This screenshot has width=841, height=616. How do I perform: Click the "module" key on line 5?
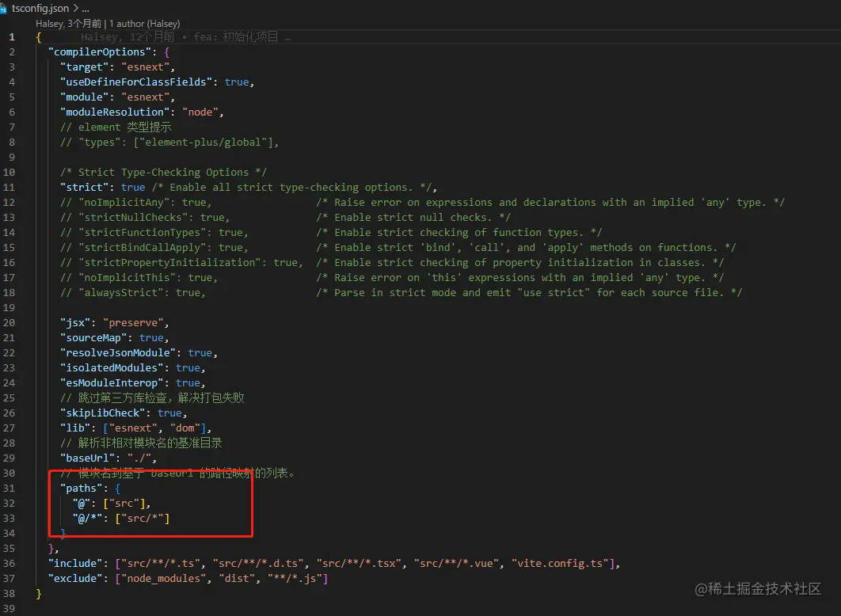pyautogui.click(x=84, y=97)
